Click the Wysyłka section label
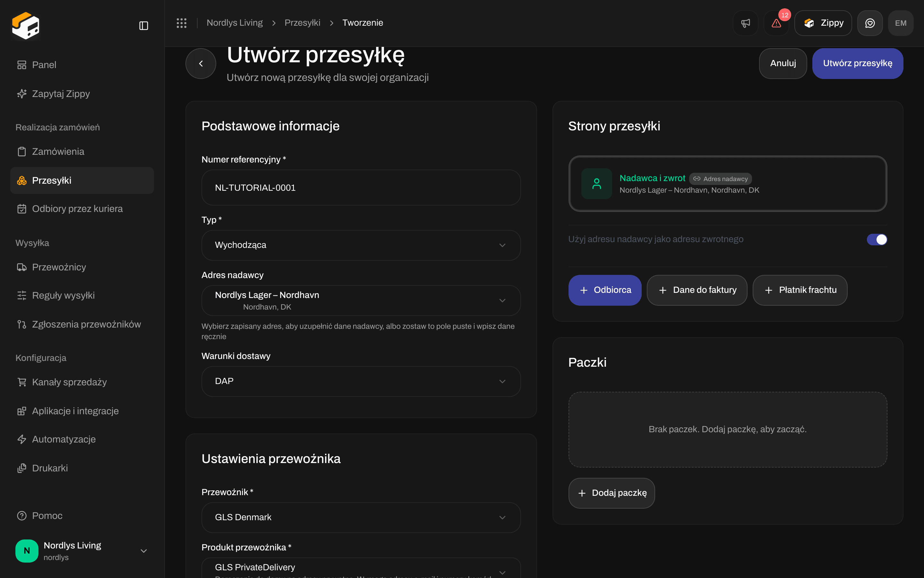This screenshot has width=924, height=578. [32, 243]
